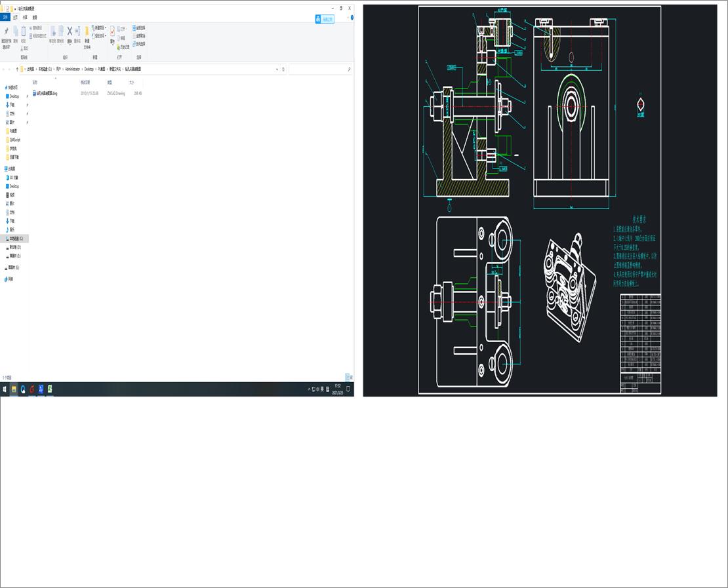
Task: Click the Up arrow beside the address bar
Action: pyautogui.click(x=17, y=69)
